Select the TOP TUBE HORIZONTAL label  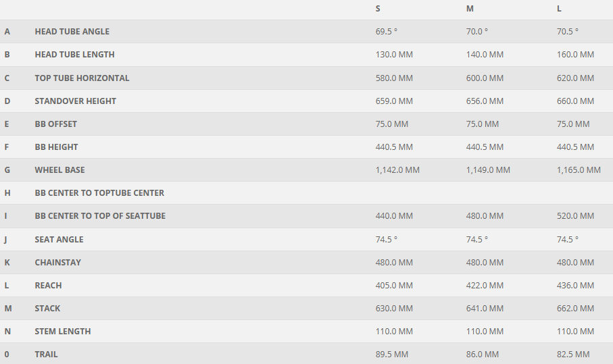pyautogui.click(x=82, y=78)
